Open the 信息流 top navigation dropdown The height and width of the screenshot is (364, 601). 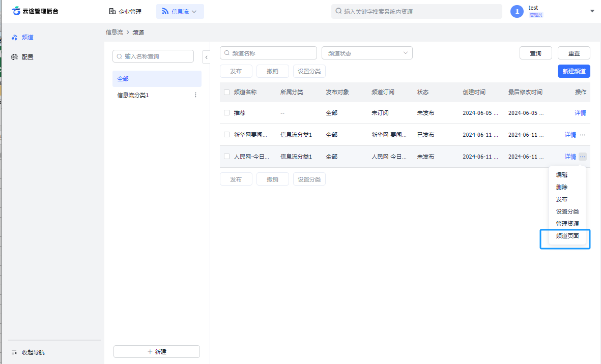pos(180,12)
